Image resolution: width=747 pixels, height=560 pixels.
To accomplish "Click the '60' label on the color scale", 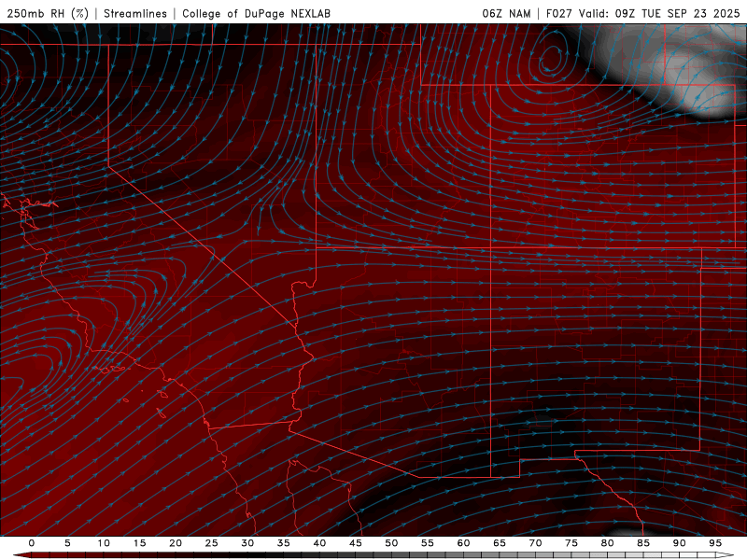I will click(x=463, y=543).
